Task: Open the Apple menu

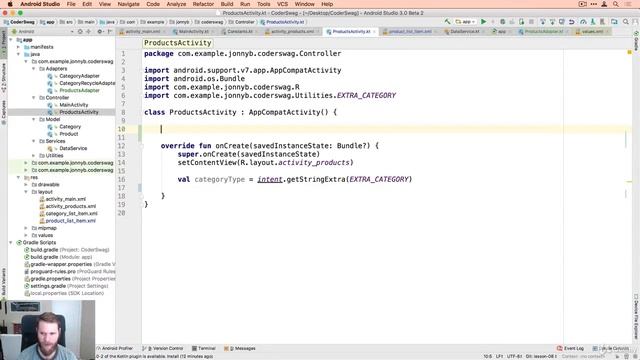Action: 10,4
